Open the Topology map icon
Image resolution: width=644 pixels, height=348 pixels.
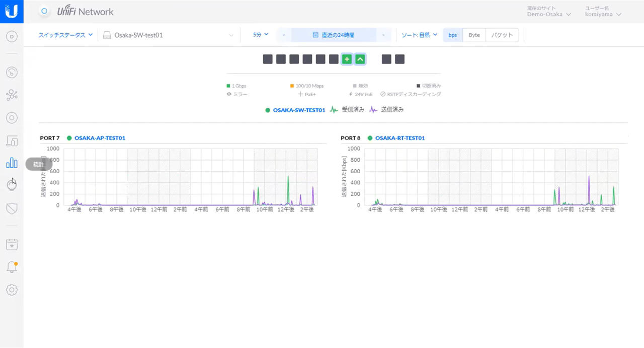(x=12, y=95)
